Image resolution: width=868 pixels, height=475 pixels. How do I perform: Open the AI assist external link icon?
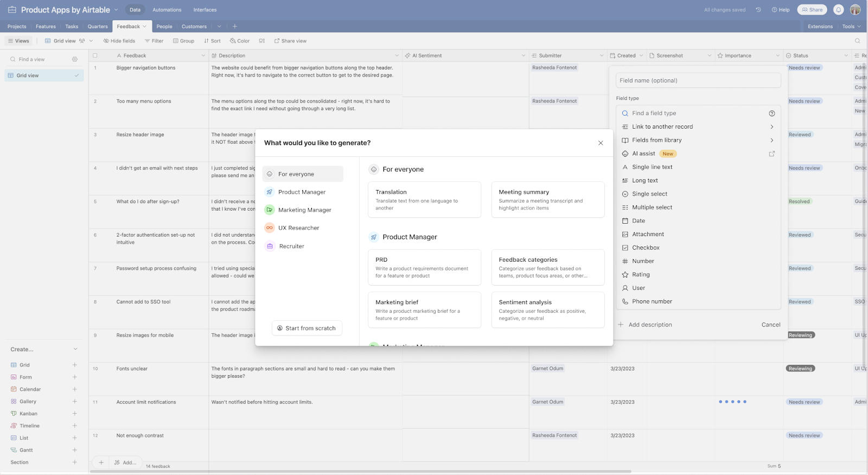(x=772, y=154)
